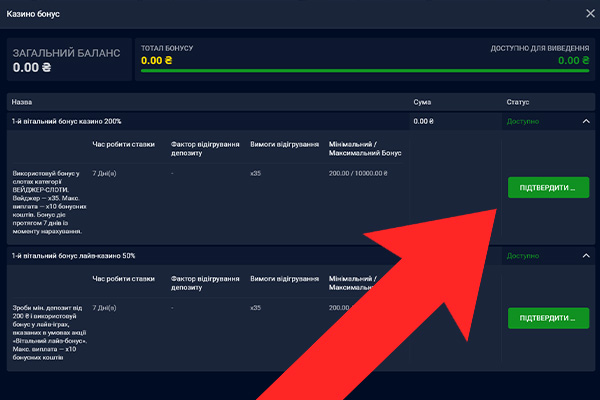Image resolution: width=600 pixels, height=400 pixels.
Task: Click the Статус column header
Action: coord(519,102)
